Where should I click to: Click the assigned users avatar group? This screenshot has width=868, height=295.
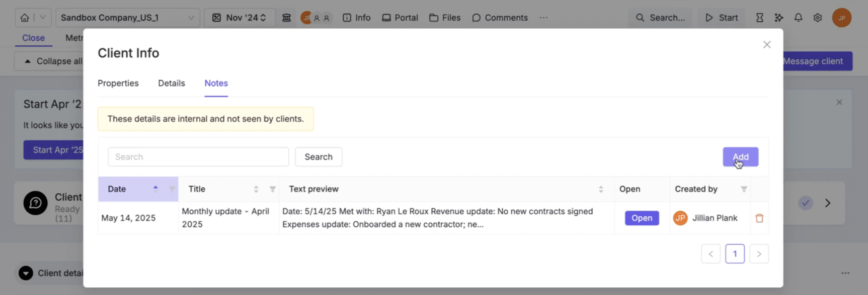click(316, 18)
